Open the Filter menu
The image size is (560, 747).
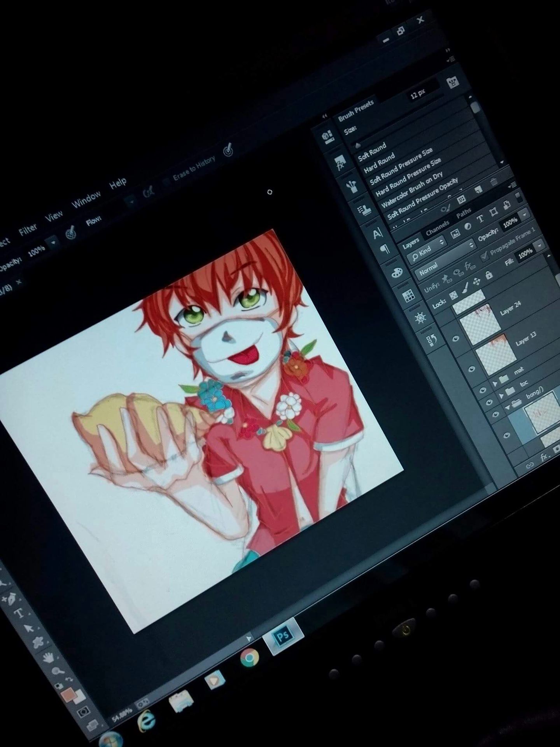tap(28, 230)
